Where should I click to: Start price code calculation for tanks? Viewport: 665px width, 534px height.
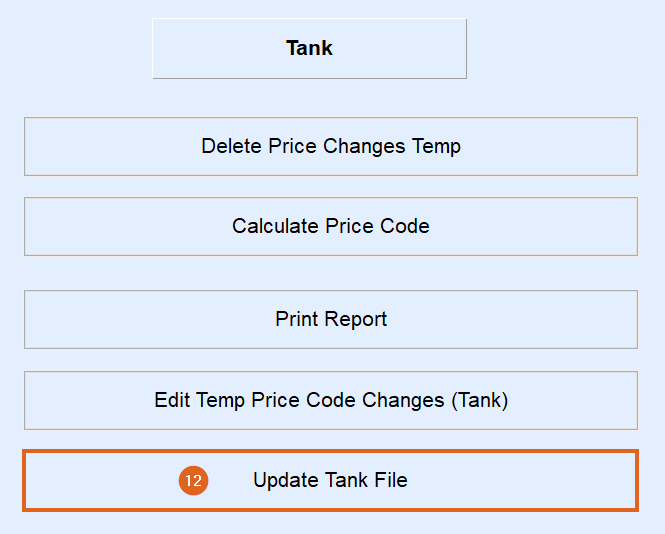[330, 226]
